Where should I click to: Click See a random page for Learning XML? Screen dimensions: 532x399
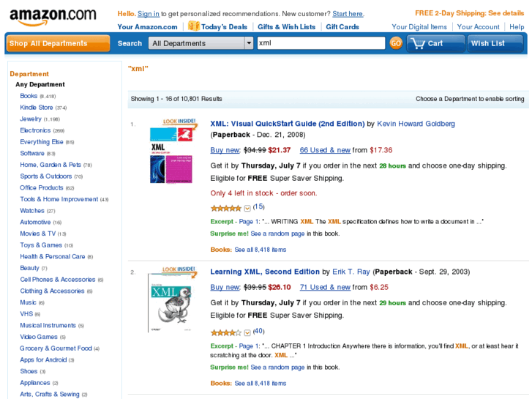point(277,368)
